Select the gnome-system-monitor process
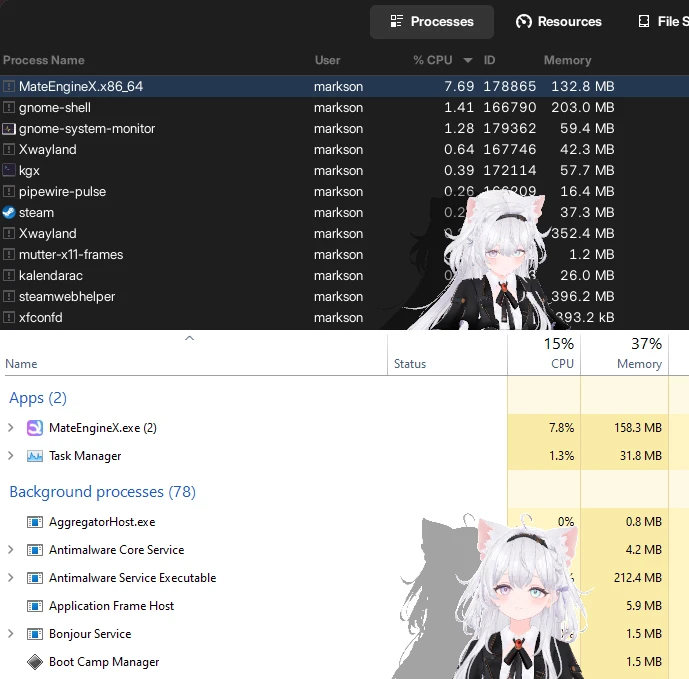The height and width of the screenshot is (679, 689). pyautogui.click(x=344, y=128)
